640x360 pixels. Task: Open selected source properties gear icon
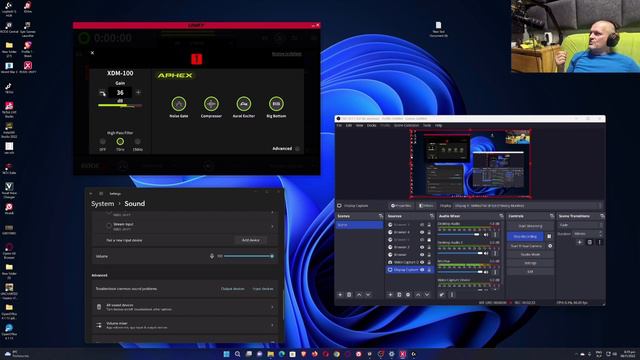408,295
